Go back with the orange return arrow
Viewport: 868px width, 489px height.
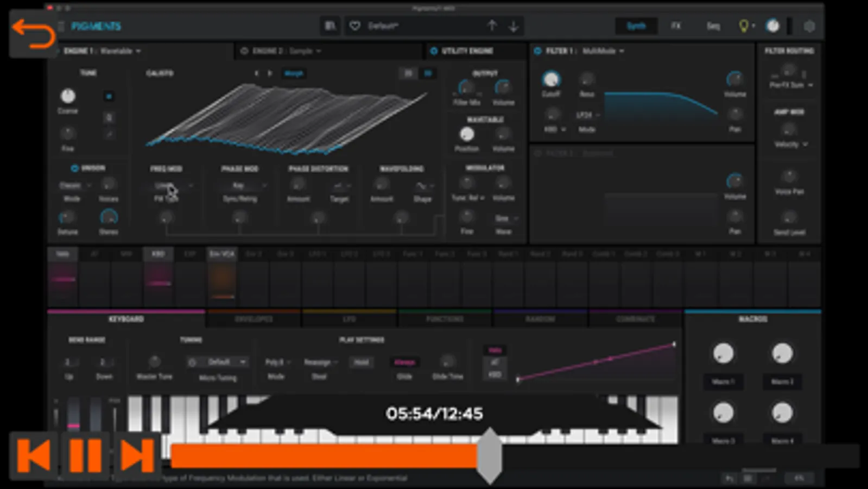tap(34, 34)
